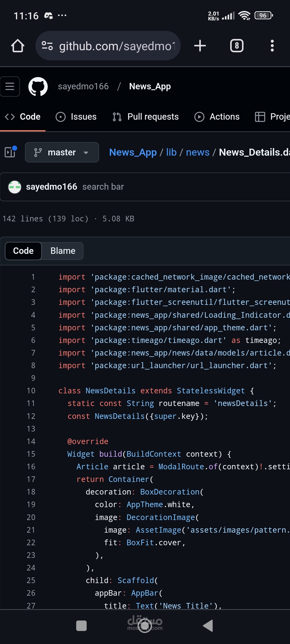Open the lib folder breadcrumb link
Screen dimensions: 290x644
(x=171, y=152)
